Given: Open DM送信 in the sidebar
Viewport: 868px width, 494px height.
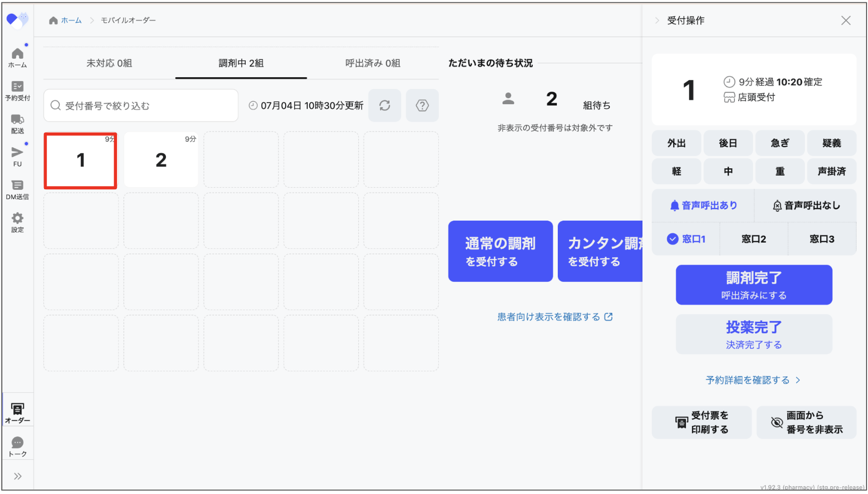Looking at the screenshot, I should (18, 190).
